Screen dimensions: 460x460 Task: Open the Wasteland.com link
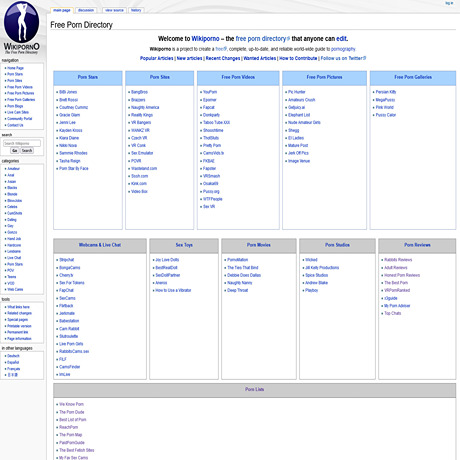(144, 169)
